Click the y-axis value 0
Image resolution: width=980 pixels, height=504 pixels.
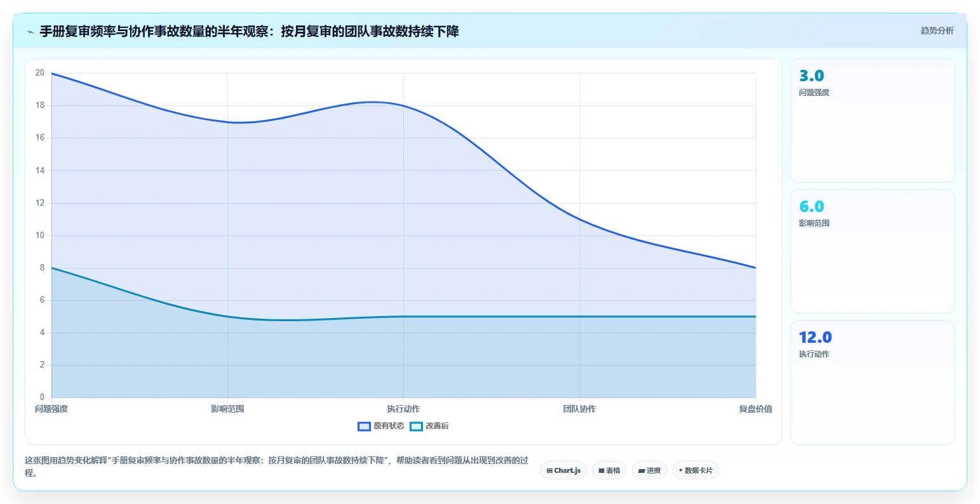point(42,397)
